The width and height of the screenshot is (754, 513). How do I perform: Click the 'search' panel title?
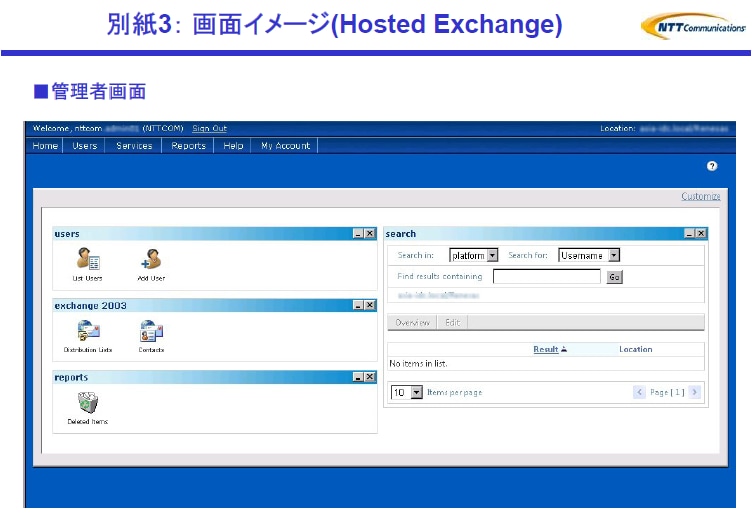tap(401, 234)
